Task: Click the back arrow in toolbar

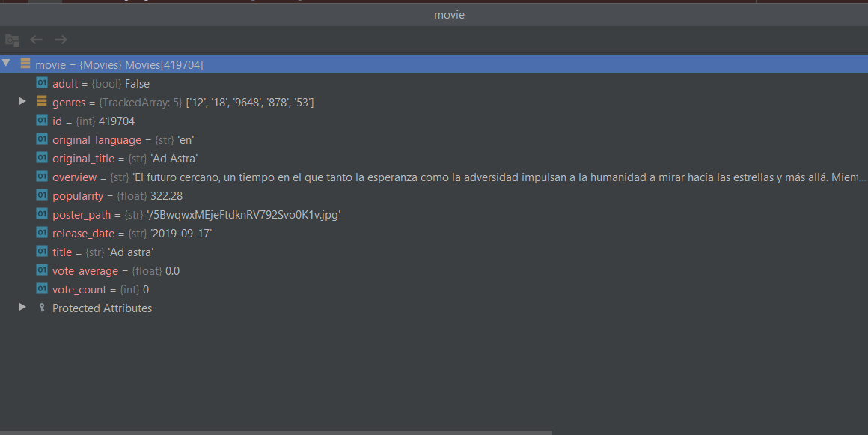Action: [x=36, y=40]
